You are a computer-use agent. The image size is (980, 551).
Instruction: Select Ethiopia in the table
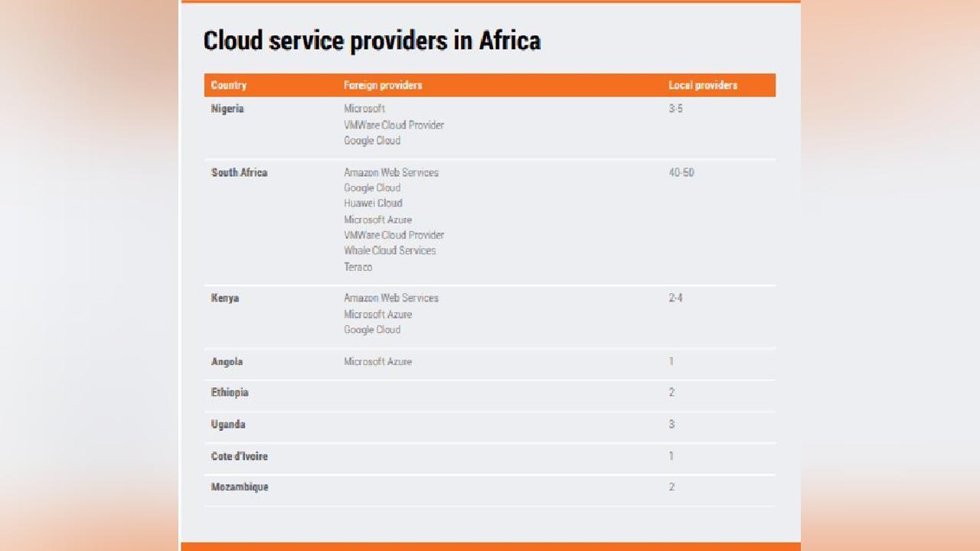click(230, 393)
